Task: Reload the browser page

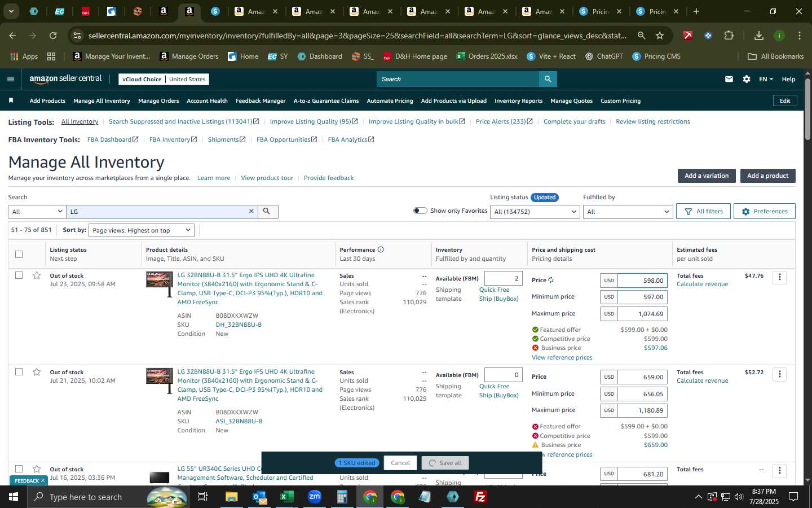Action: point(53,36)
